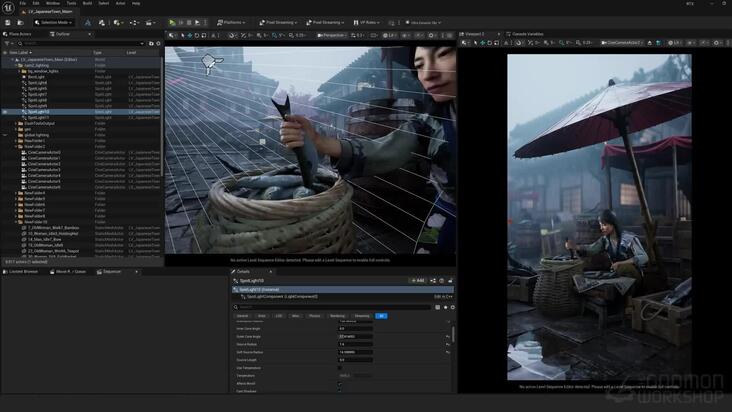This screenshot has height=412, width=732.
Task: Switch to the Console Variables tab
Action: click(525, 34)
